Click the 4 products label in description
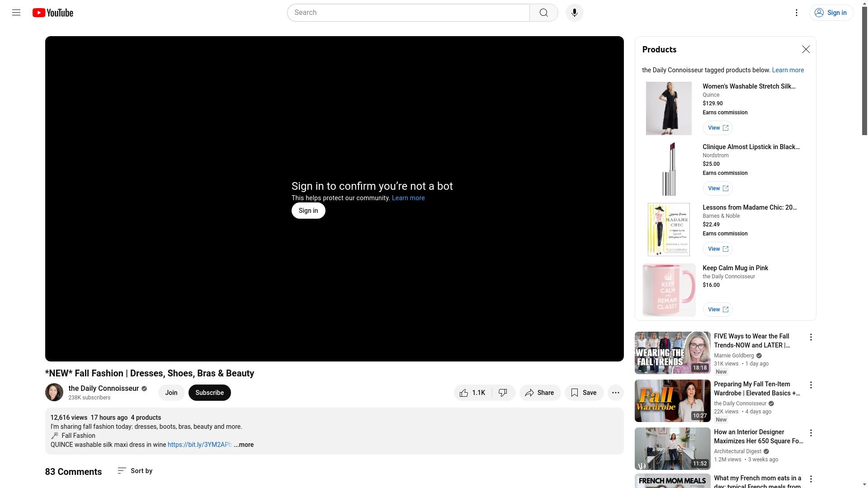The width and height of the screenshot is (868, 488). click(x=146, y=418)
